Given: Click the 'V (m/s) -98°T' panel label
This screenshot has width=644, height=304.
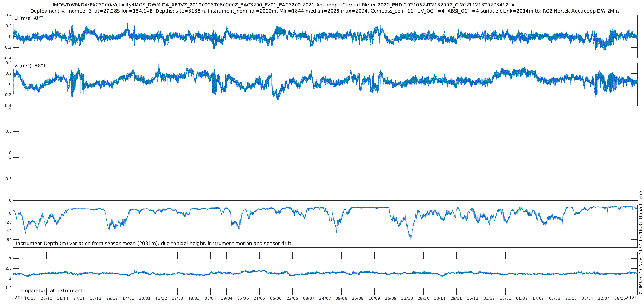Looking at the screenshot, I should (x=30, y=66).
